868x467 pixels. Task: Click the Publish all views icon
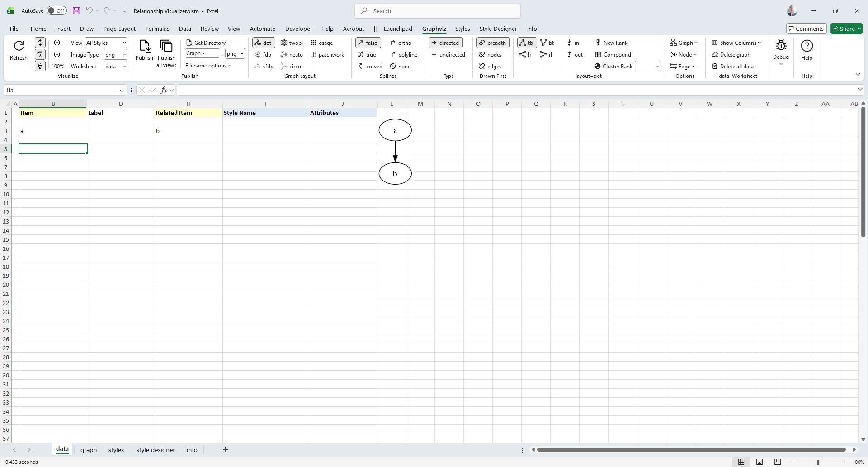click(166, 46)
